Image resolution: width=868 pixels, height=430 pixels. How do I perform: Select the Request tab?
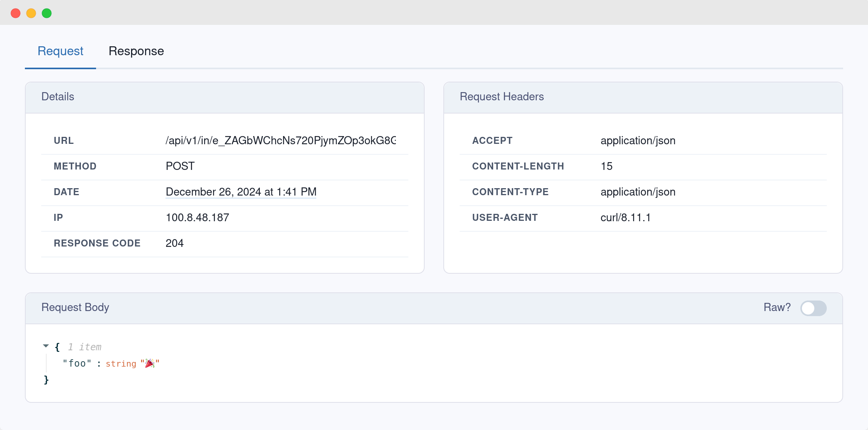(60, 51)
